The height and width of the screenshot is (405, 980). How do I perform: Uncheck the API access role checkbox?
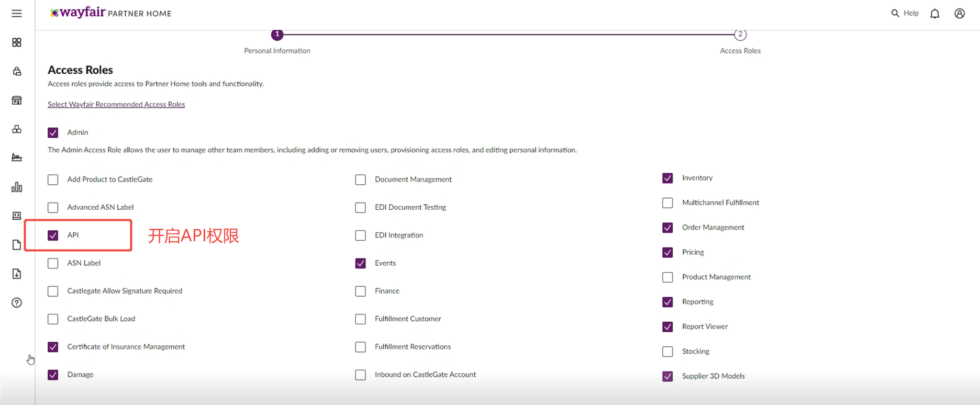tap(53, 235)
